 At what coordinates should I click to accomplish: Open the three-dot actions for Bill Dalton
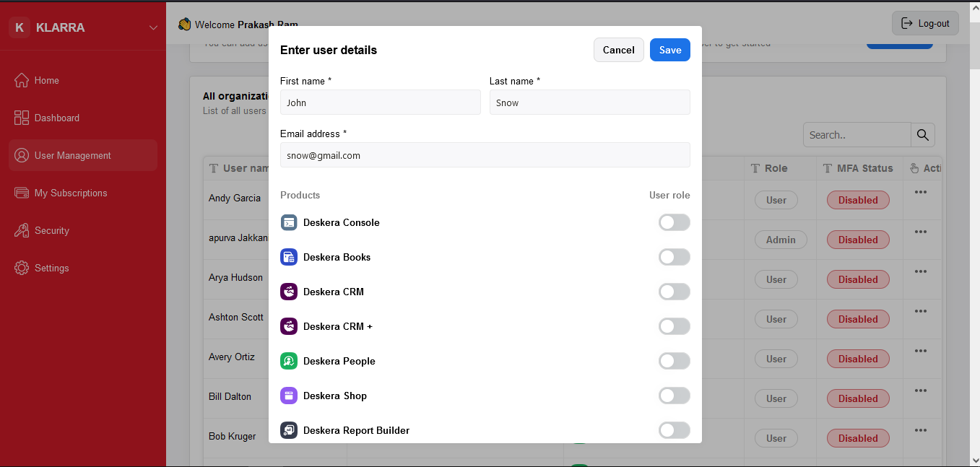921,391
